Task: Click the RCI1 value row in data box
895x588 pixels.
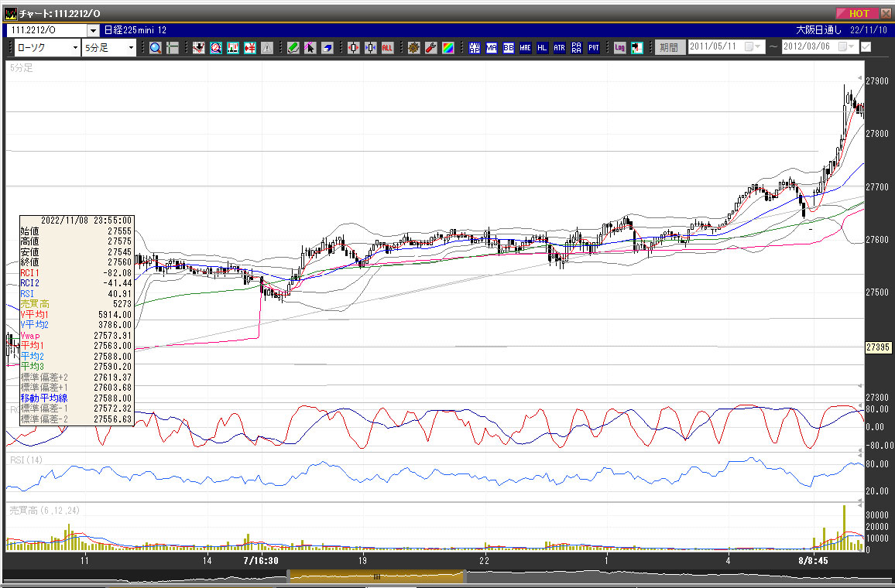Action: point(77,272)
